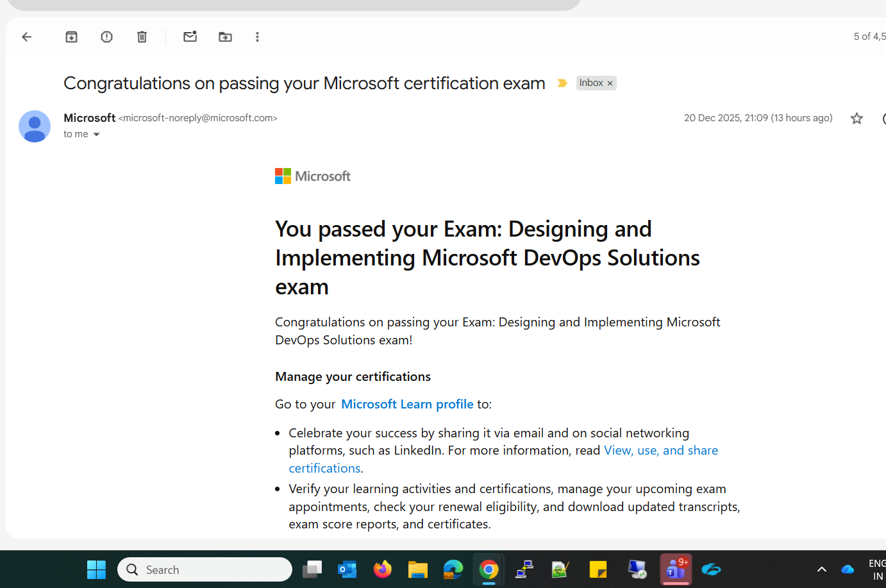Open the Move to folder icon
886x588 pixels.
click(225, 37)
